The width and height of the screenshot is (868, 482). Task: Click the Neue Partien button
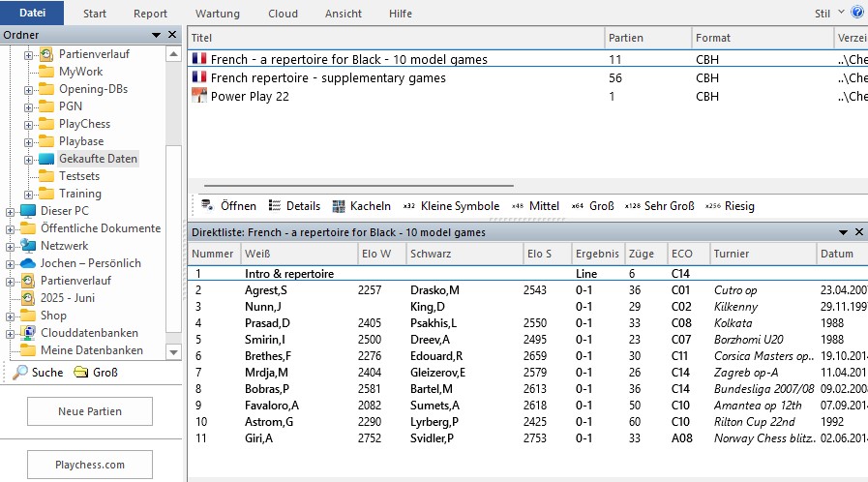[89, 411]
